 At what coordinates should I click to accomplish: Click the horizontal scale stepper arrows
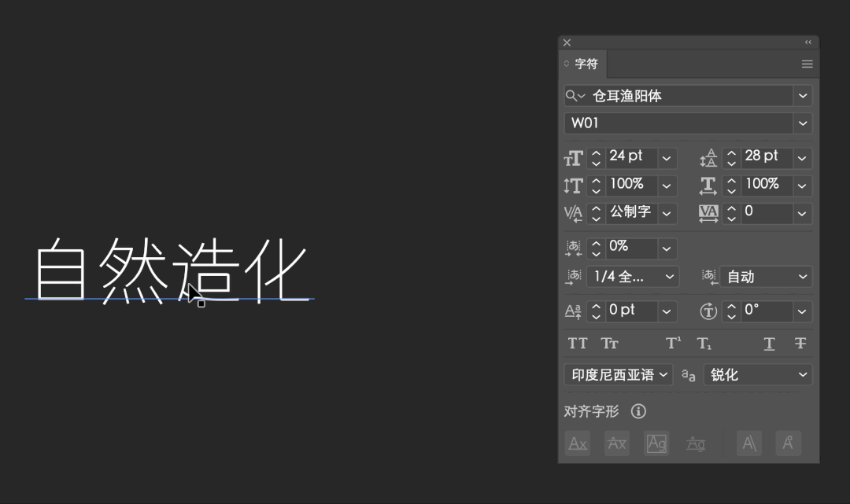pyautogui.click(x=732, y=186)
